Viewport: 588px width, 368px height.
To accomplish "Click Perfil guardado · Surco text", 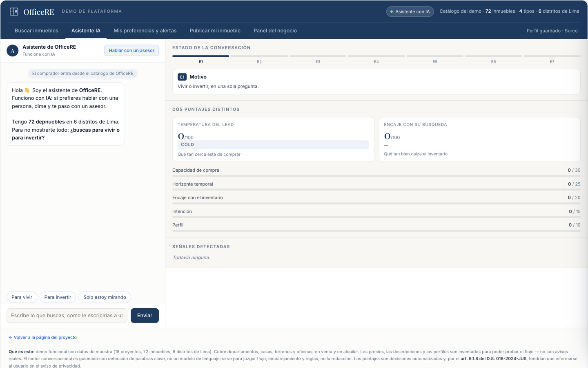I will click(x=552, y=31).
